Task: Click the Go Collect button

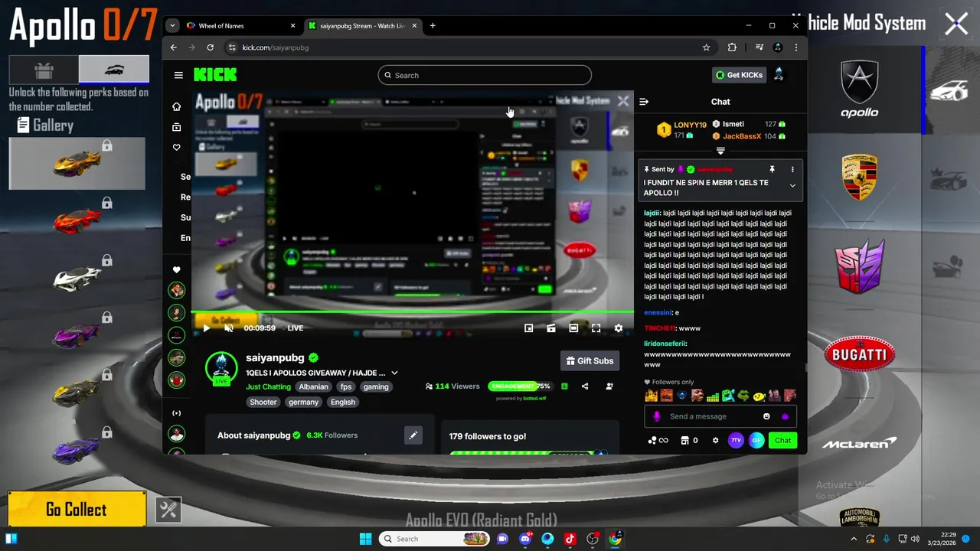Action: (x=77, y=509)
